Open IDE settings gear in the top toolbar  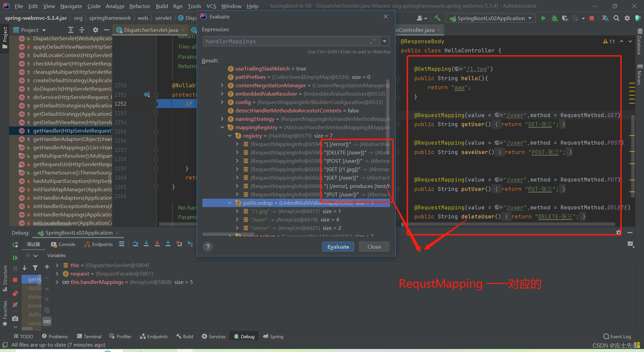(627, 18)
